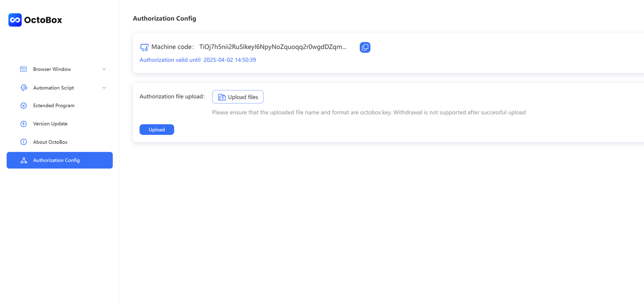Click the OctoBox infinity logo icon

(x=15, y=20)
